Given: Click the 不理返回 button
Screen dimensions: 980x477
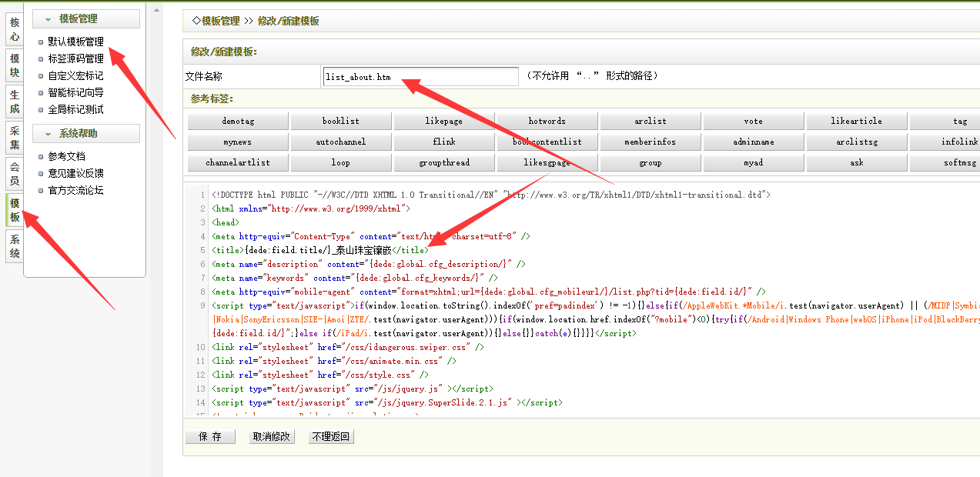Looking at the screenshot, I should click(x=330, y=436).
